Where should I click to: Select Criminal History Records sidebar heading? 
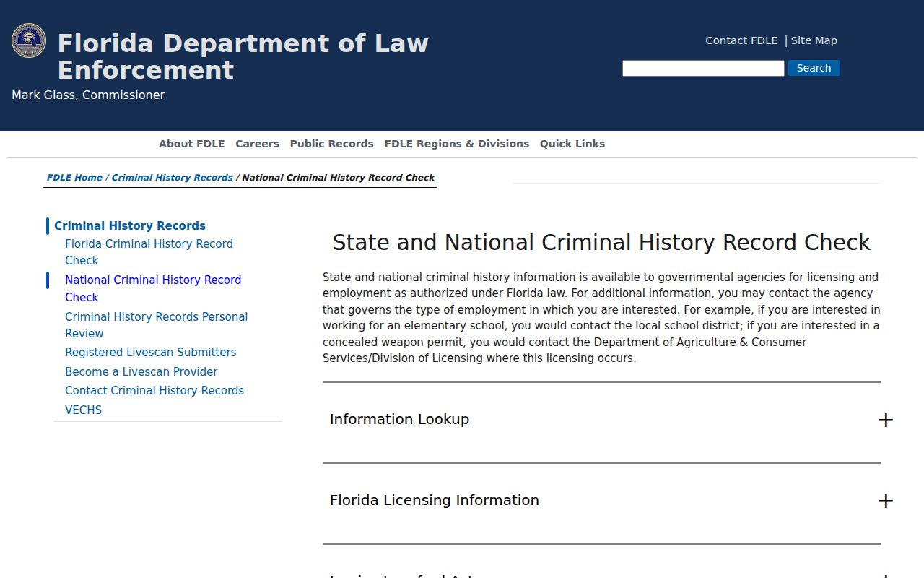[130, 225]
